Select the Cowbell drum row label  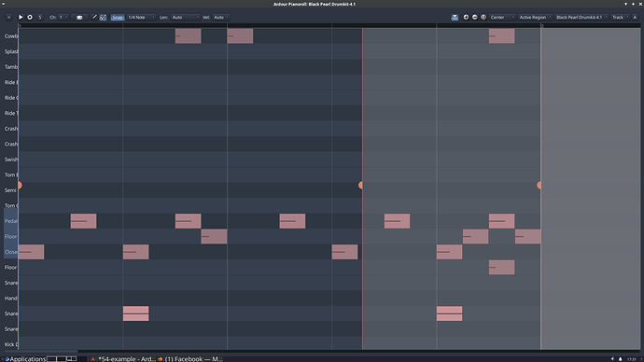pos(11,36)
